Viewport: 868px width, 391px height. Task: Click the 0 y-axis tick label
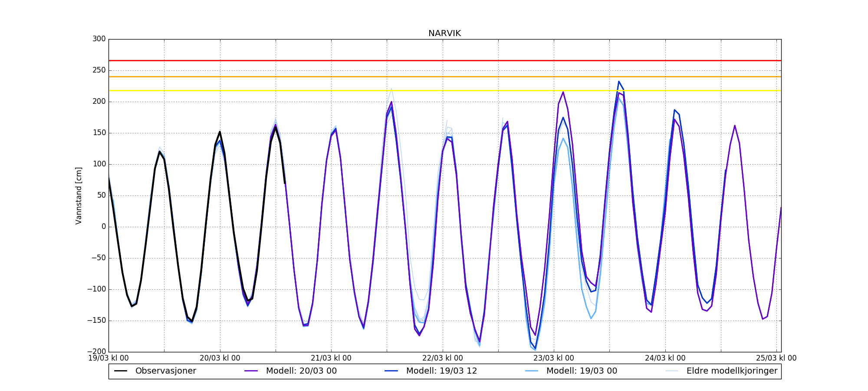click(x=104, y=227)
